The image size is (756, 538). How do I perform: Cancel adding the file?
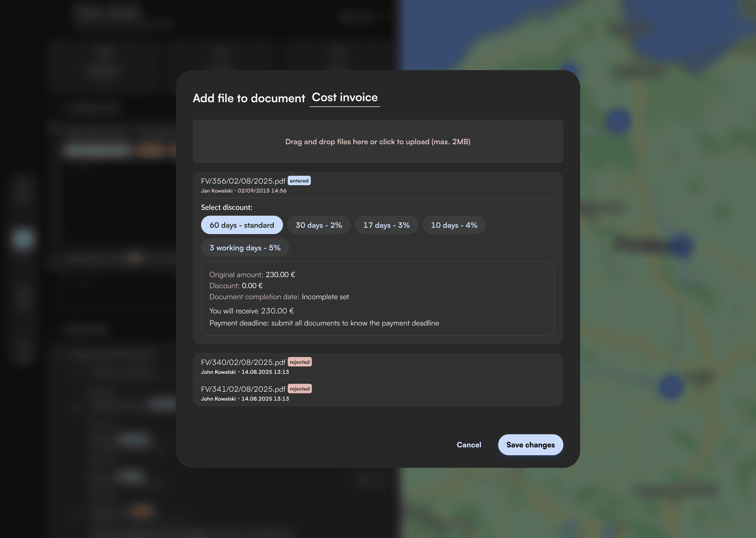pyautogui.click(x=469, y=445)
